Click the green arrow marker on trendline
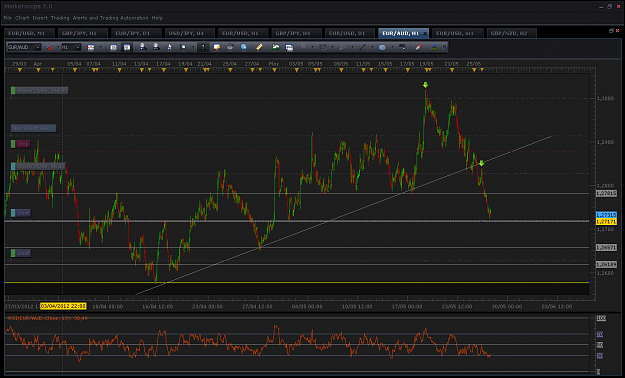The width and height of the screenshot is (625, 378). coord(482,163)
